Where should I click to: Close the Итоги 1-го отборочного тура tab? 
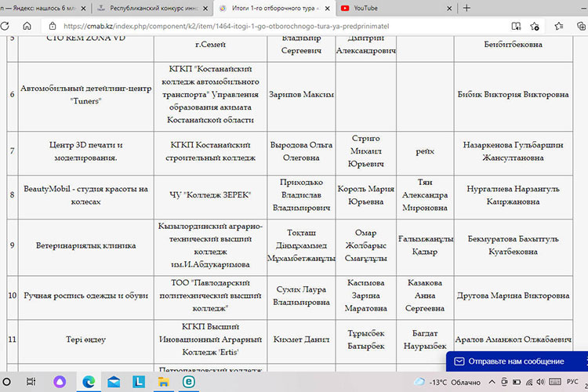point(328,9)
